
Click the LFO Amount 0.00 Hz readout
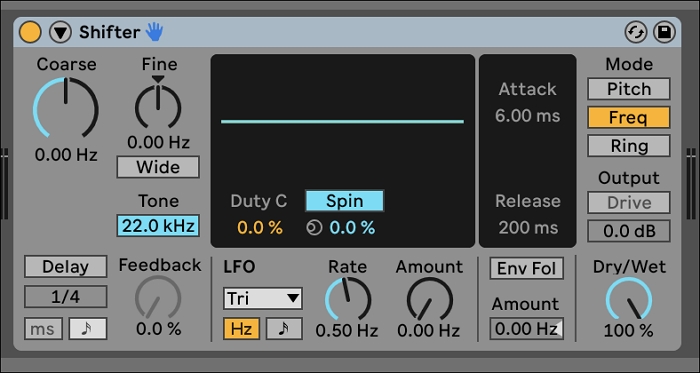tap(429, 331)
